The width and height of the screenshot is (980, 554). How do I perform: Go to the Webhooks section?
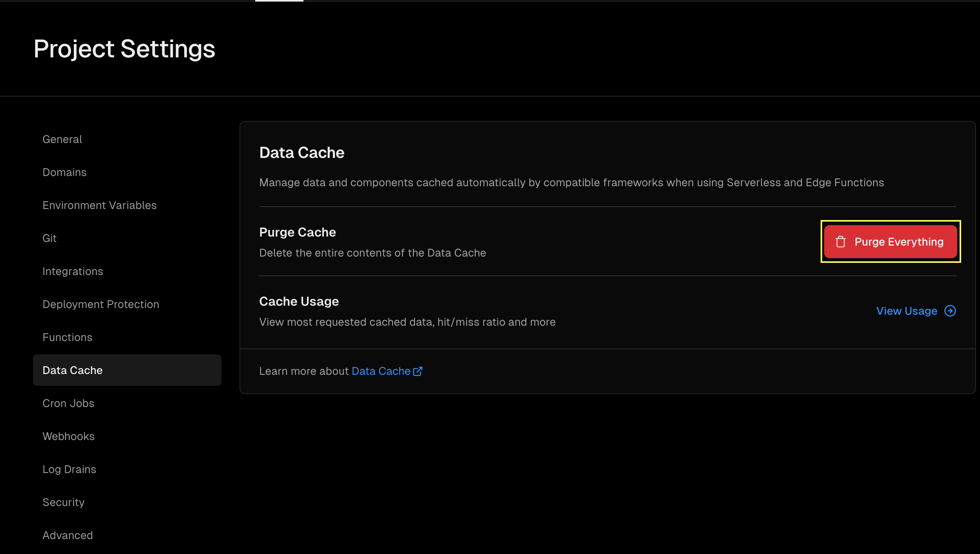68,436
